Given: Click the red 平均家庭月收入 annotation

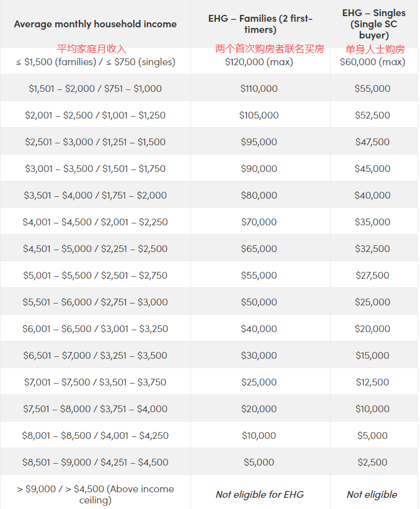Looking at the screenshot, I should click(x=92, y=48).
